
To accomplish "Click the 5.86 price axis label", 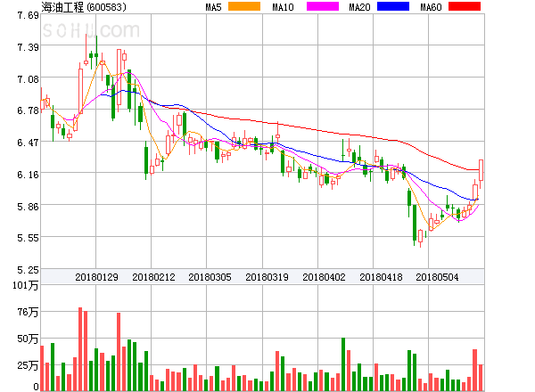I will pos(28,206).
